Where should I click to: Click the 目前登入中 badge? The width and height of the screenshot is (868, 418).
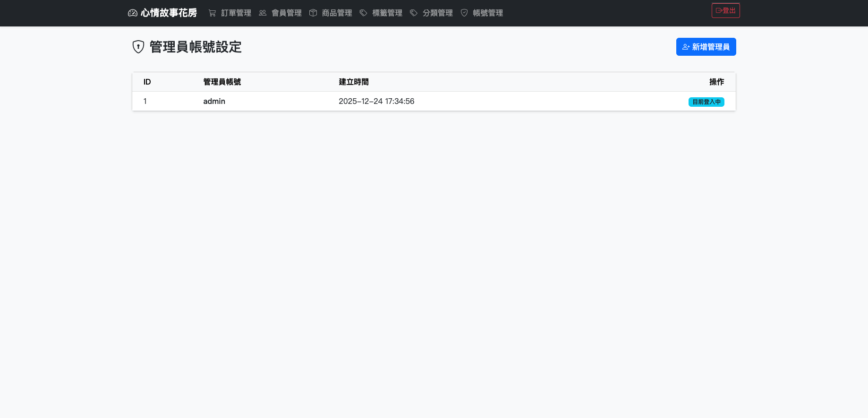[706, 102]
